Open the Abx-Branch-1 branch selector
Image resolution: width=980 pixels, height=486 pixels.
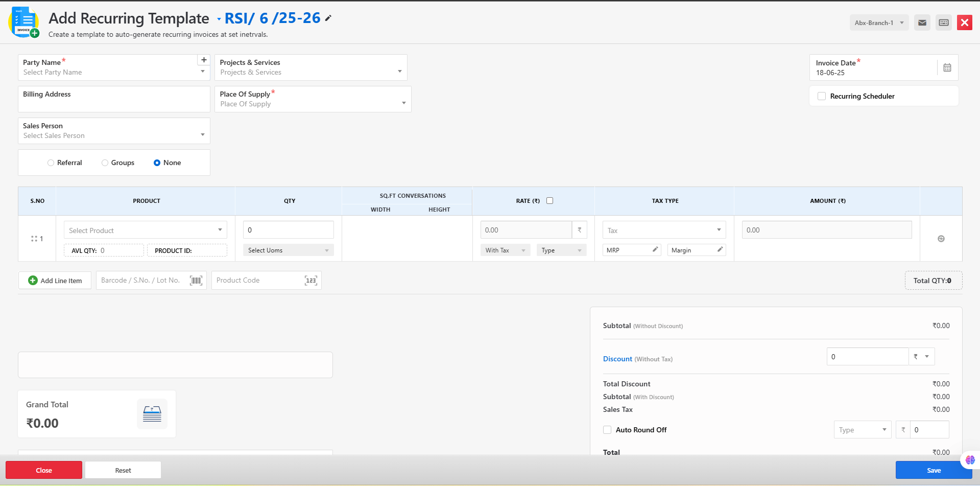[x=878, y=22]
